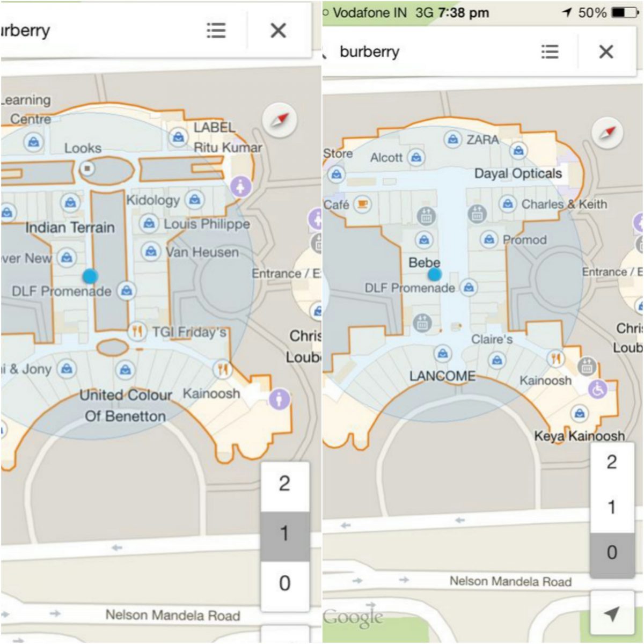Choose floor 2 in right floor selector
644x644 pixels.
click(611, 462)
